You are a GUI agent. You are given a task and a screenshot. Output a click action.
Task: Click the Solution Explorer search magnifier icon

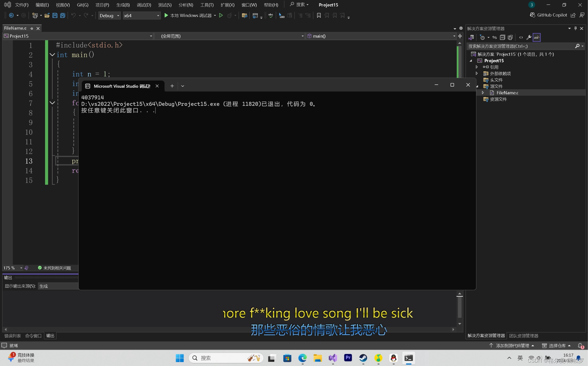tap(577, 46)
